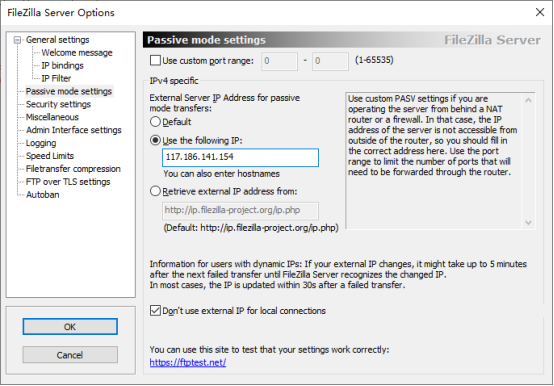The height and width of the screenshot is (386, 554).
Task: Click the ip.filezilla-project.org URL field
Action: (x=240, y=211)
